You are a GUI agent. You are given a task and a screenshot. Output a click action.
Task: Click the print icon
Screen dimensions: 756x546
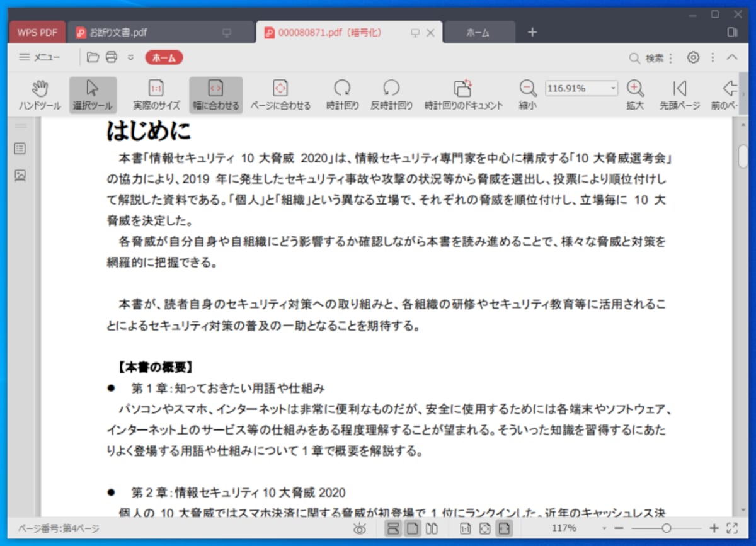112,57
